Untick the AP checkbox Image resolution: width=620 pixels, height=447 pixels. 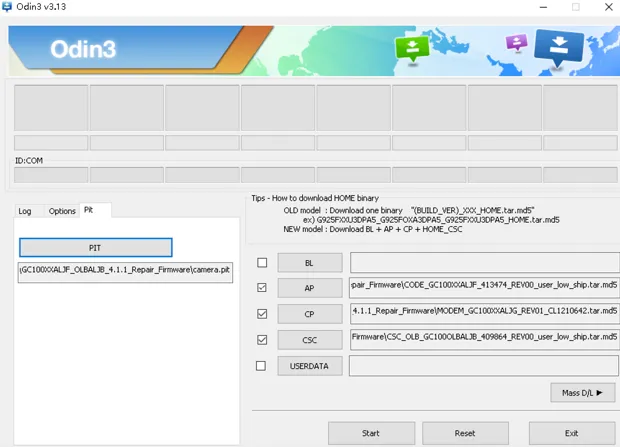click(x=262, y=288)
